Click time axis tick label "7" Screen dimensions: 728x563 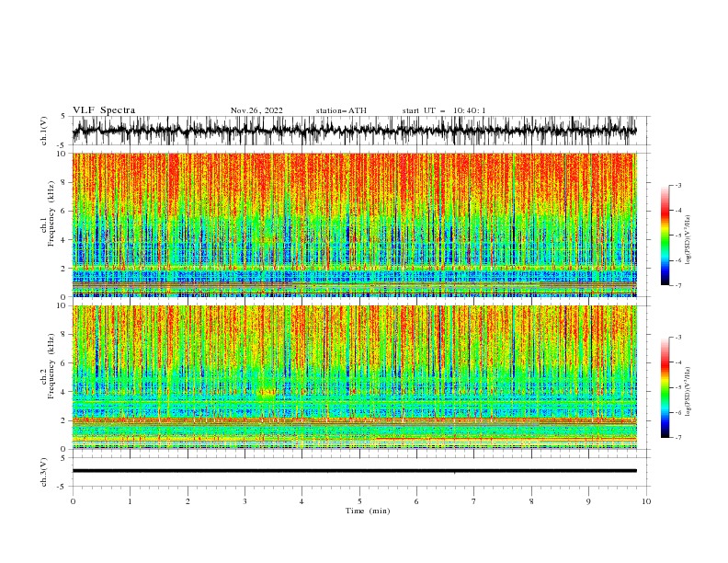474,501
